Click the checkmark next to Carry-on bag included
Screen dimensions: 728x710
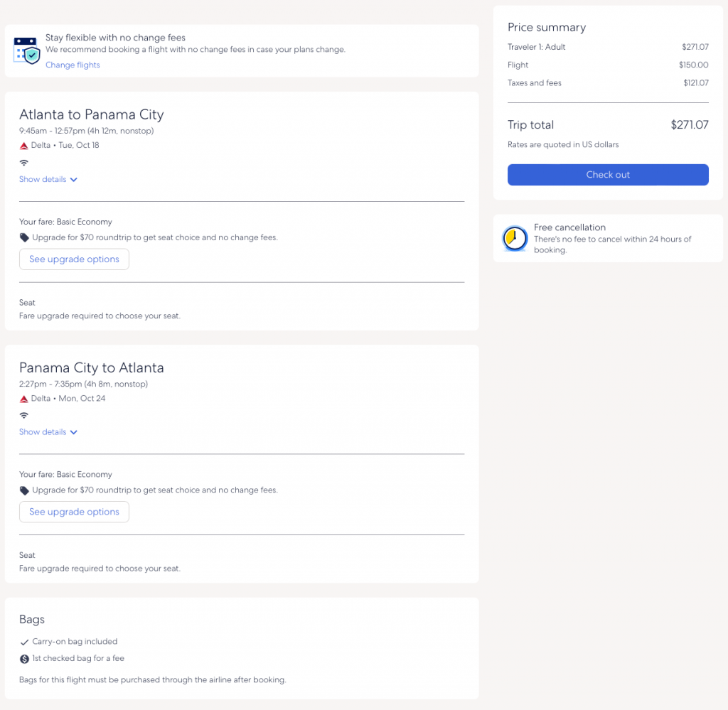(x=24, y=642)
